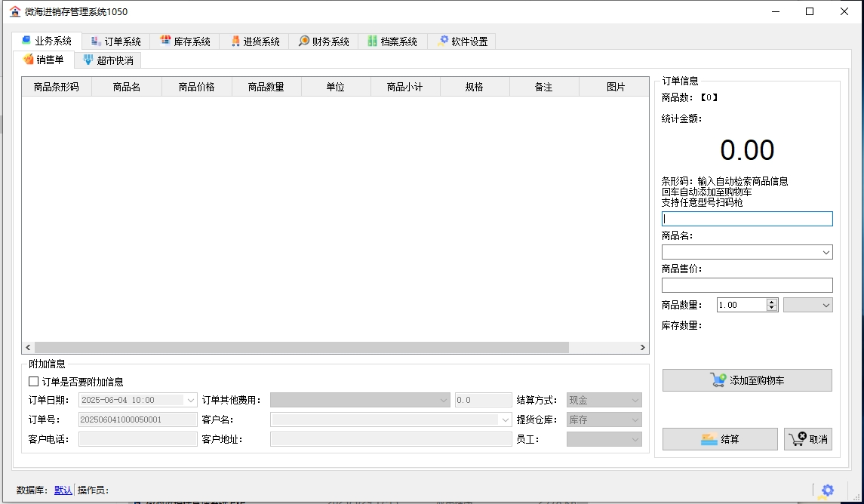The width and height of the screenshot is (864, 504).
Task: Click the barcode input field
Action: 747,219
